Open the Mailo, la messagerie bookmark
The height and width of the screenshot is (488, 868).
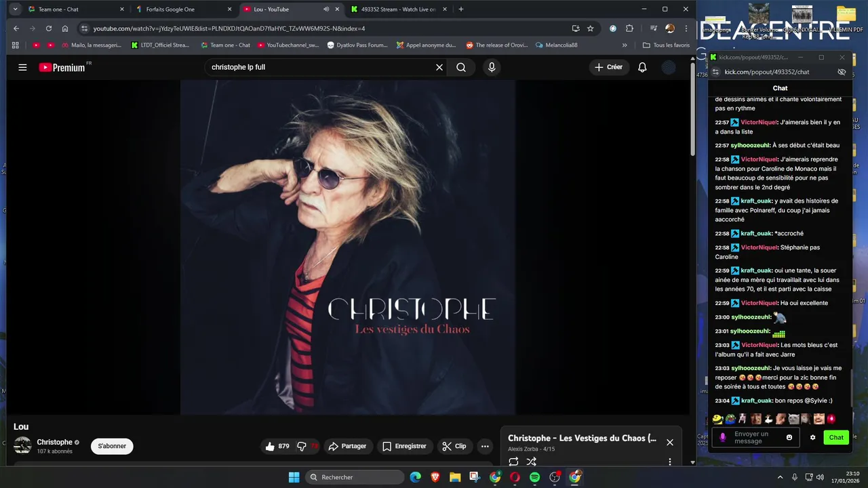click(92, 45)
